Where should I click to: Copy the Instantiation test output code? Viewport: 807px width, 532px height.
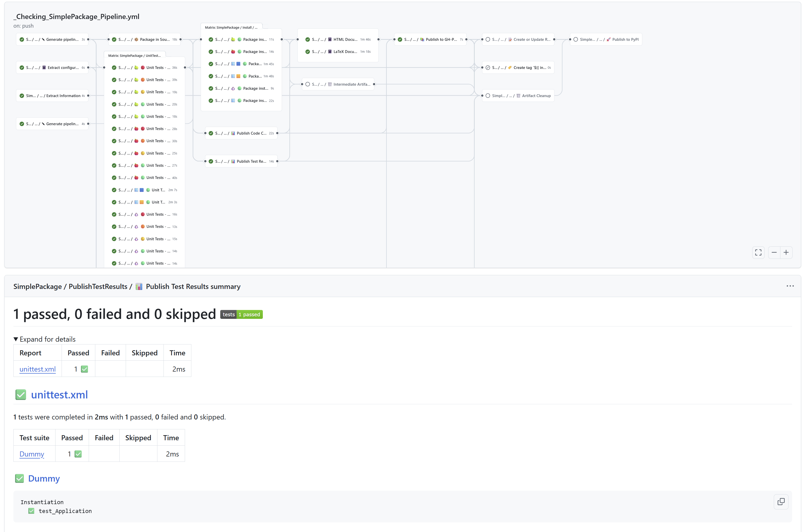pyautogui.click(x=781, y=502)
